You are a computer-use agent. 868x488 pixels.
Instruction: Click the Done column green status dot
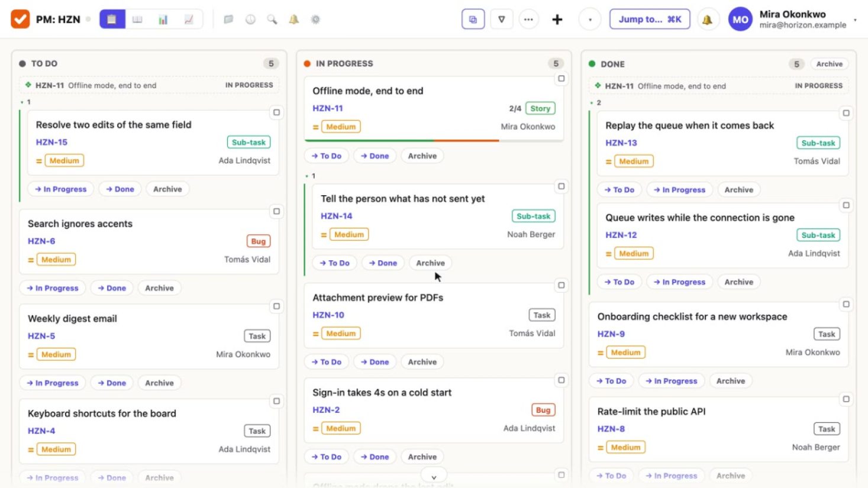592,64
